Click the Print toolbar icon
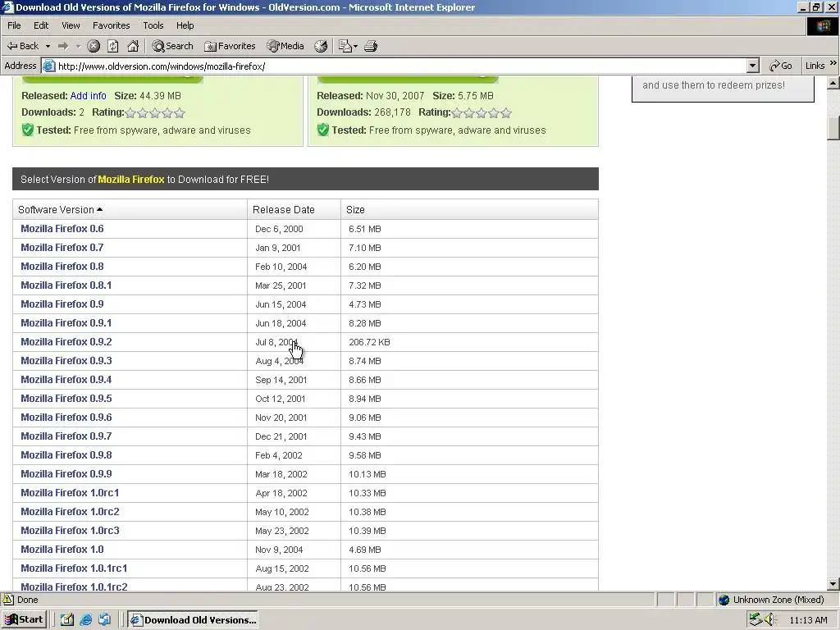Screen dimensions: 840x630 (371, 46)
